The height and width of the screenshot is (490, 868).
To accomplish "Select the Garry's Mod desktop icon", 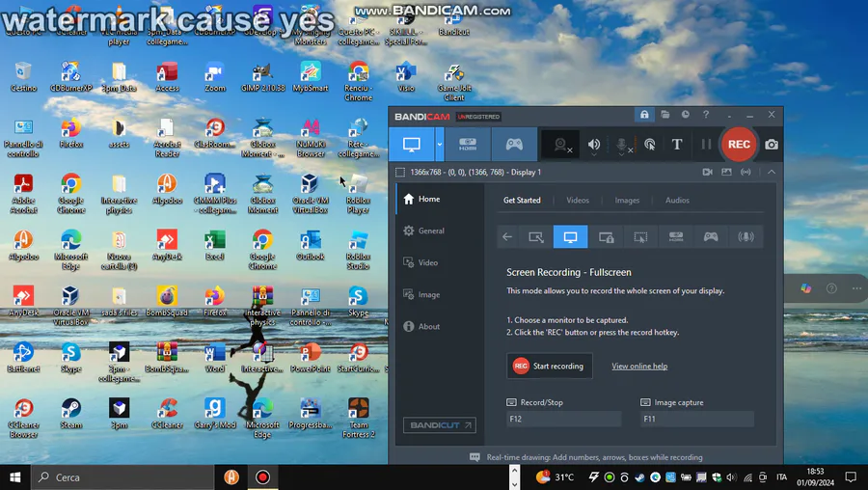I will (215, 414).
